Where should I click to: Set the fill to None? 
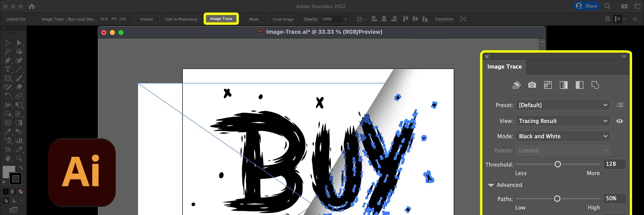[x=21, y=192]
